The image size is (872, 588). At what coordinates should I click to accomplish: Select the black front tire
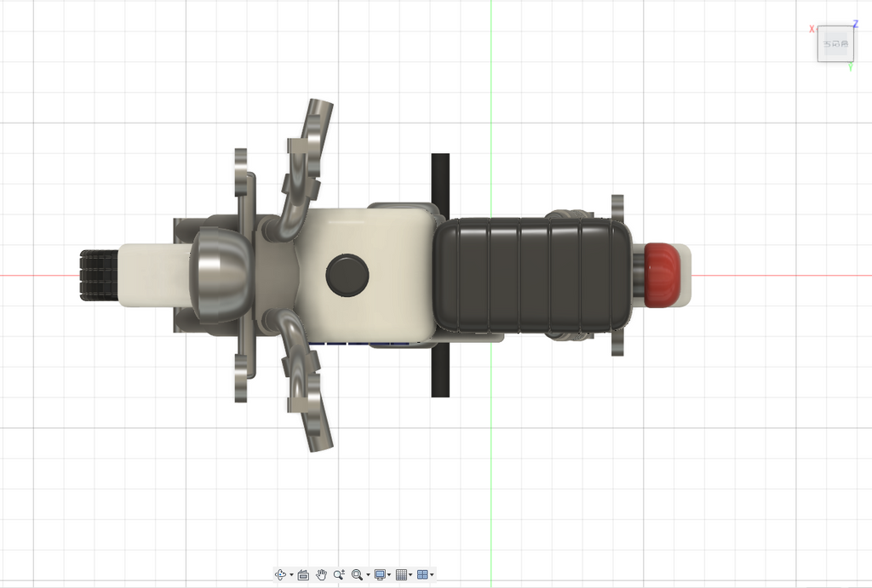(100, 275)
